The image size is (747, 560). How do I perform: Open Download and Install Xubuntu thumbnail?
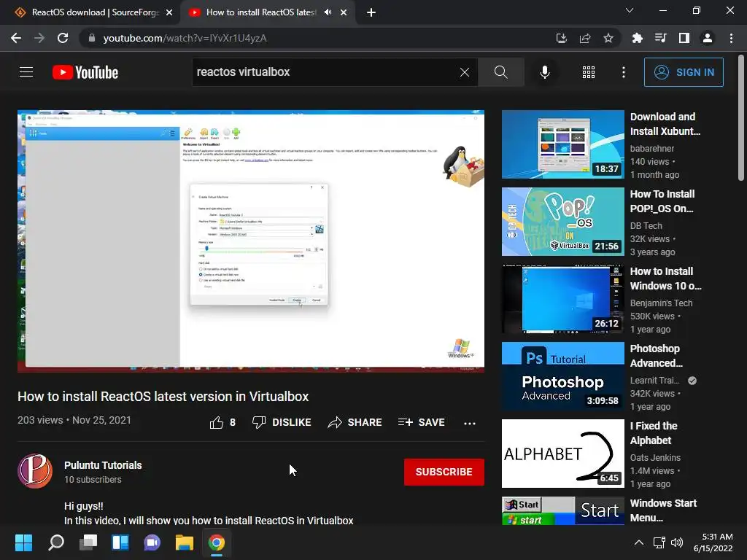pyautogui.click(x=562, y=145)
